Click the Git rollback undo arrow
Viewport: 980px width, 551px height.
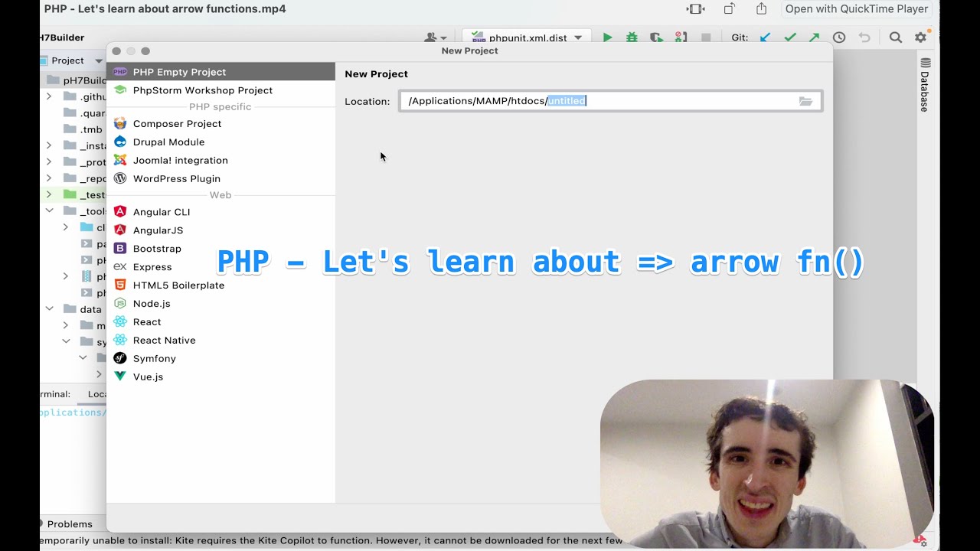pos(864,37)
